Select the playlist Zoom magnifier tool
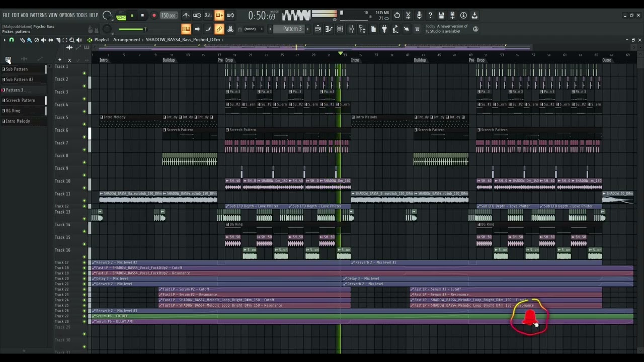Screen dimensions: 644x362 (x=72, y=40)
